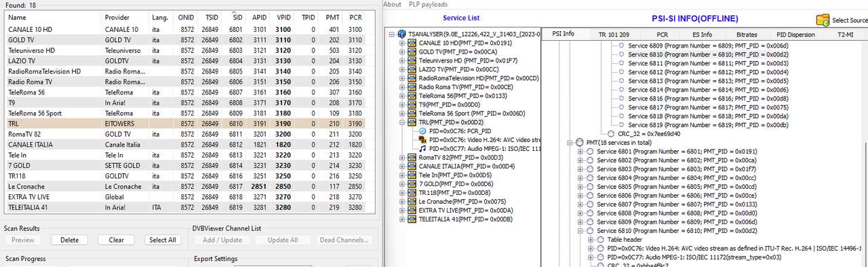Expand the RomaTV 82 service node
This screenshot has width=868, height=267.
[402, 158]
